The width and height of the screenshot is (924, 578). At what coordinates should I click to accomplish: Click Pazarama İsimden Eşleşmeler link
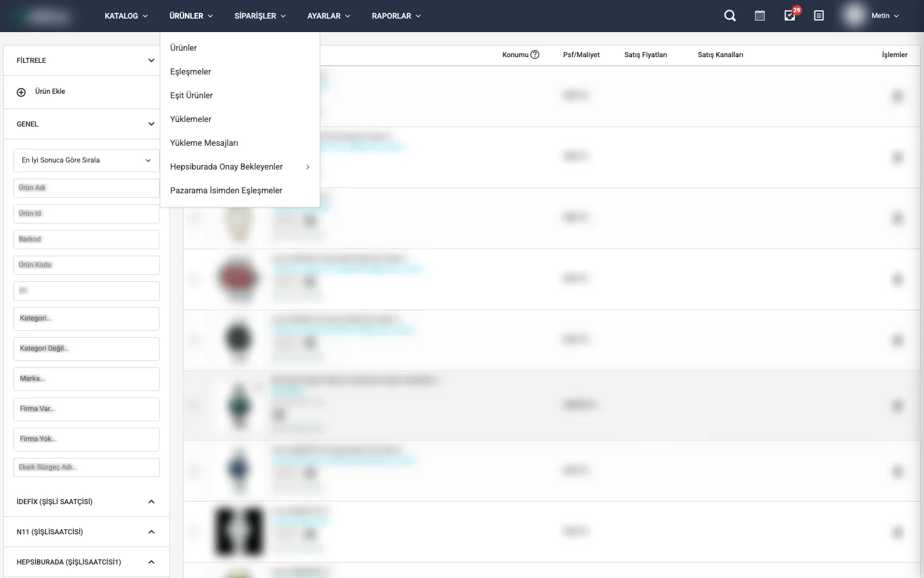226,191
